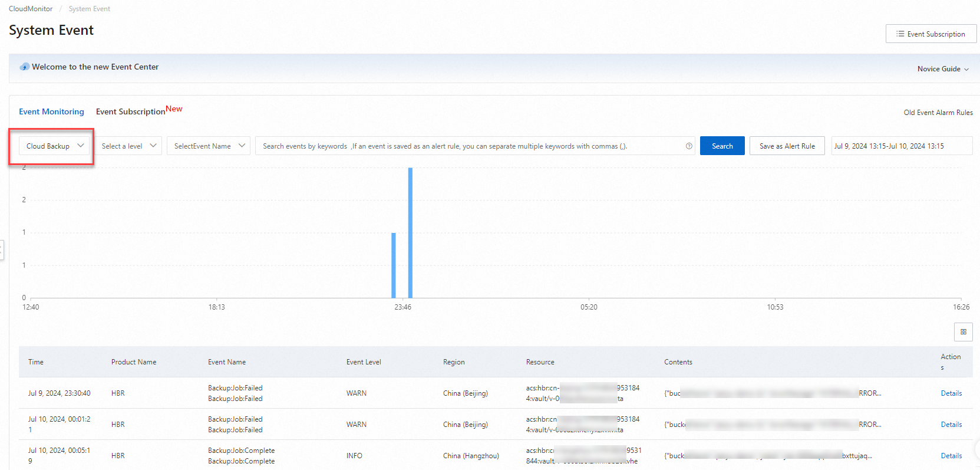The height and width of the screenshot is (470, 980).
Task: Open Details for the 23:30:40 failed backup event
Action: (951, 393)
